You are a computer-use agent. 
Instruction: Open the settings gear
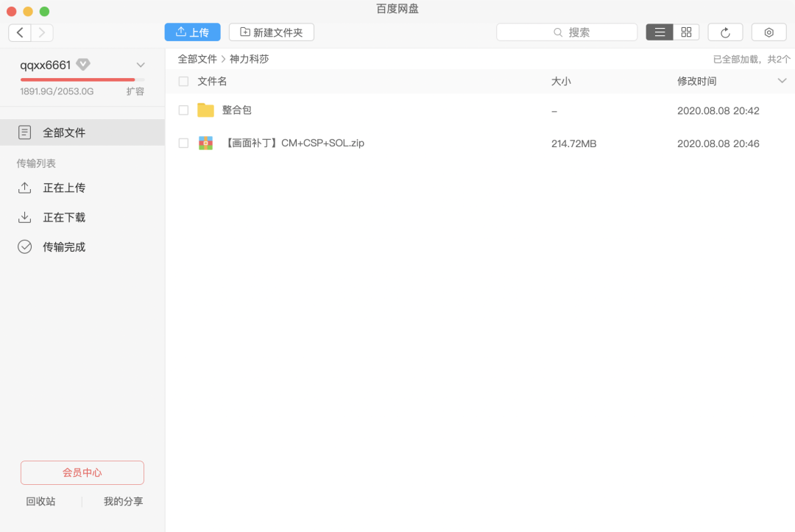tap(768, 32)
